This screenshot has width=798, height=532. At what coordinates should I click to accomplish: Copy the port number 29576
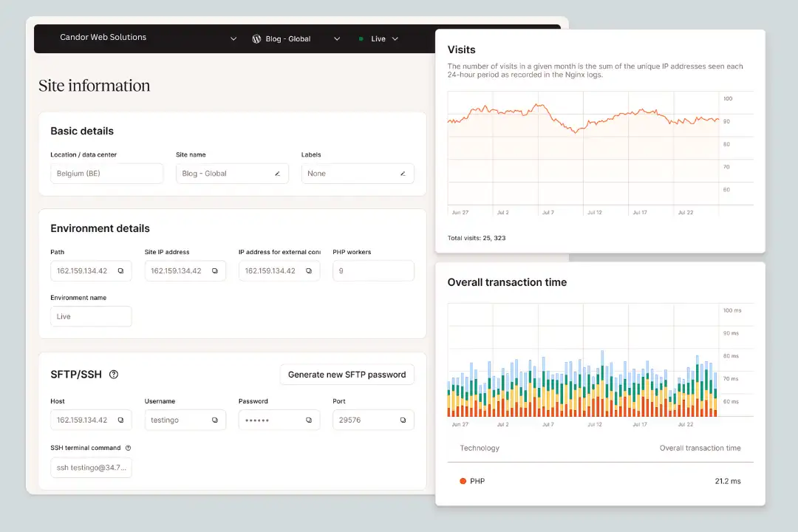click(403, 420)
